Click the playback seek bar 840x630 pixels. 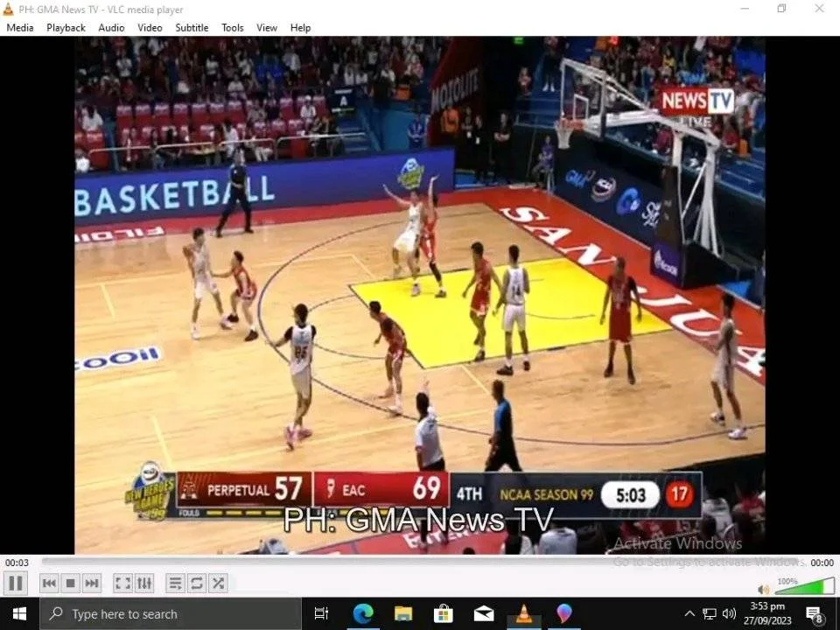click(x=422, y=562)
